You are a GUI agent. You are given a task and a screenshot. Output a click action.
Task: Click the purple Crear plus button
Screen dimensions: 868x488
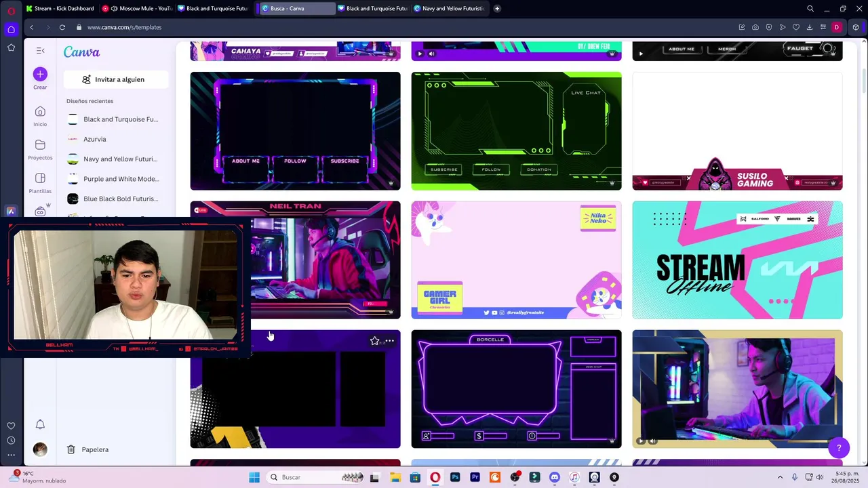pos(40,74)
